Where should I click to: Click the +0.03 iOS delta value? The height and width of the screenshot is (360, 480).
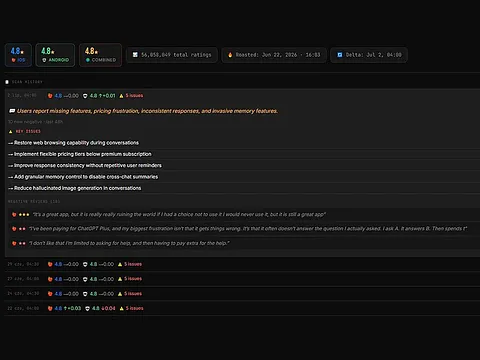[x=72, y=308]
